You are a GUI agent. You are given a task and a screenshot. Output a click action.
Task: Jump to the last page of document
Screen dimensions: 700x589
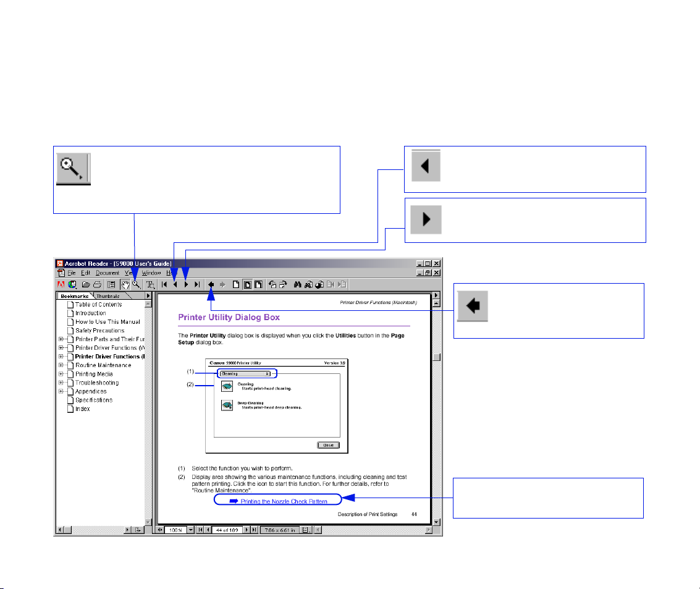[x=197, y=285]
